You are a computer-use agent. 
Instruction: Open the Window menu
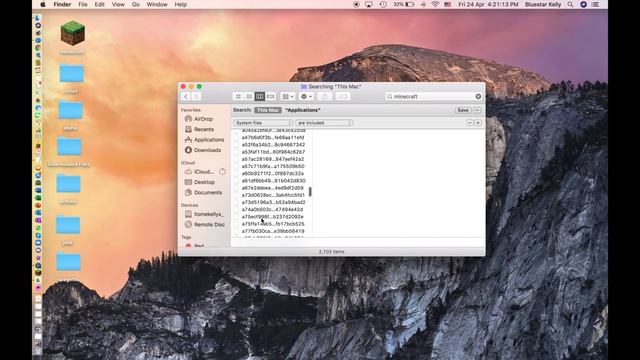click(x=157, y=4)
